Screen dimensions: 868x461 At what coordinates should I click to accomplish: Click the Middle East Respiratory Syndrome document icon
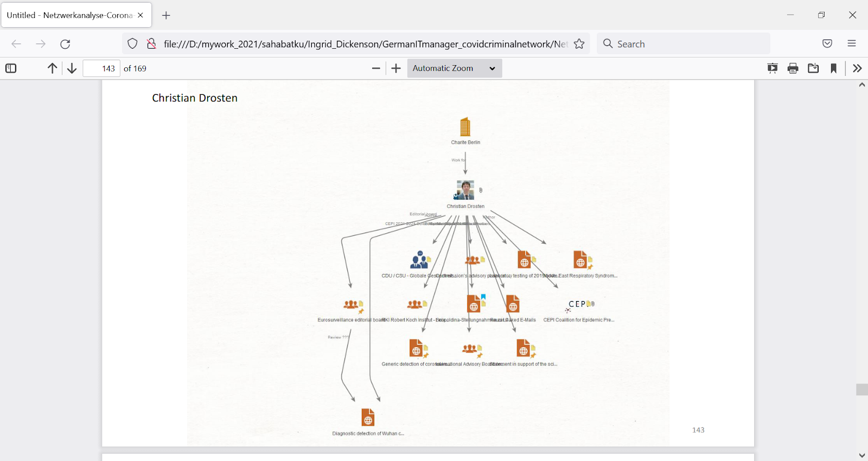pos(580,260)
